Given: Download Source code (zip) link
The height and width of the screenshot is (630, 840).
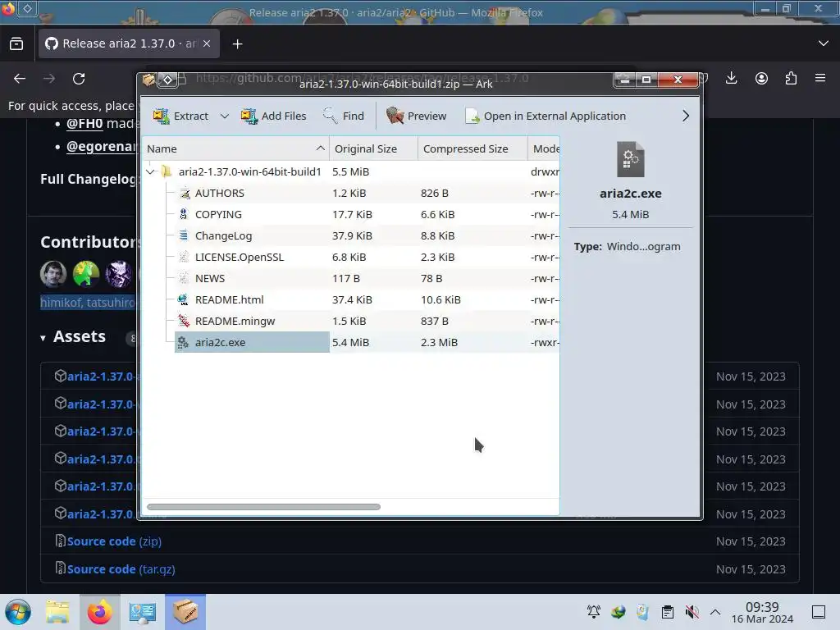Looking at the screenshot, I should (114, 541).
